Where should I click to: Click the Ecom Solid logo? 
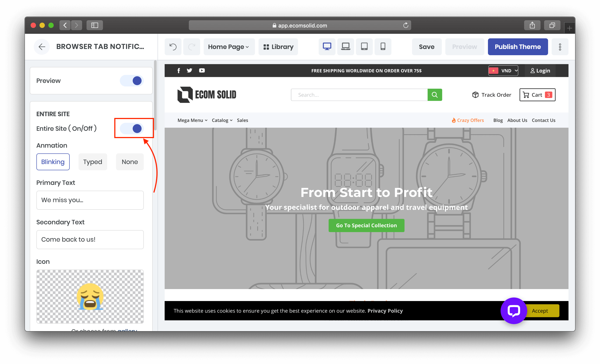coord(207,95)
